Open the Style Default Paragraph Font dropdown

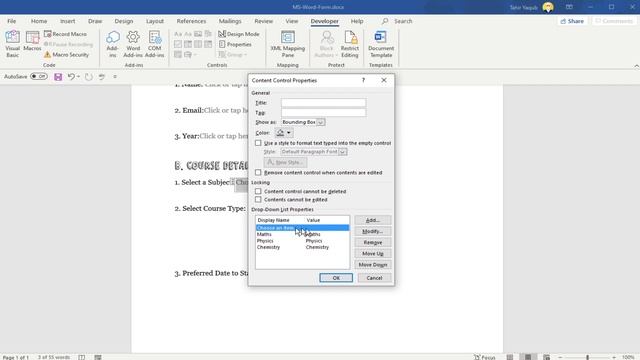(x=343, y=152)
